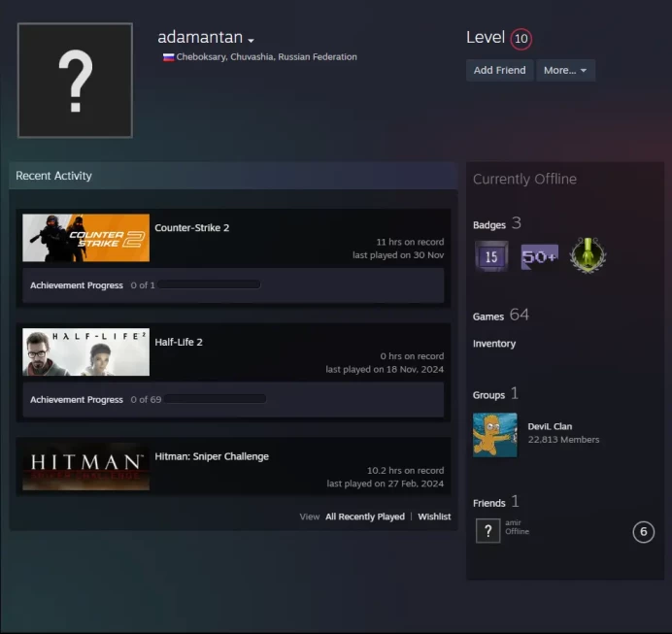
Task: Open the Devil Clan group name
Action: point(550,426)
